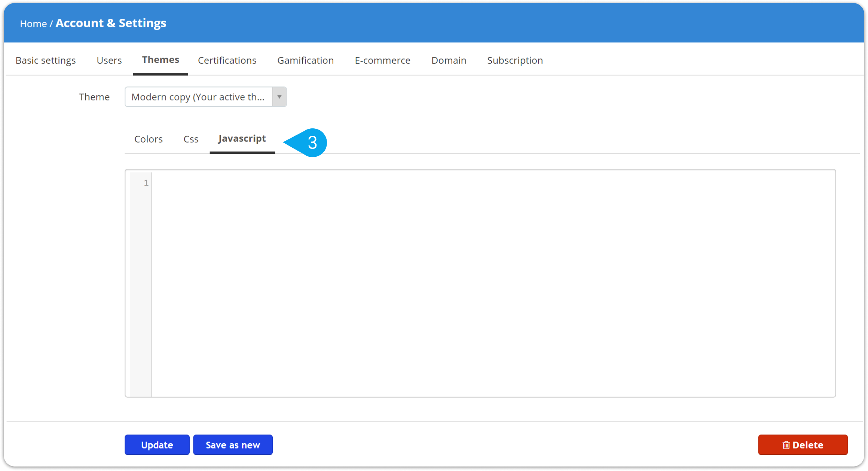Switch to the E-commerce tab
Image resolution: width=868 pixels, height=471 pixels.
pyautogui.click(x=382, y=60)
